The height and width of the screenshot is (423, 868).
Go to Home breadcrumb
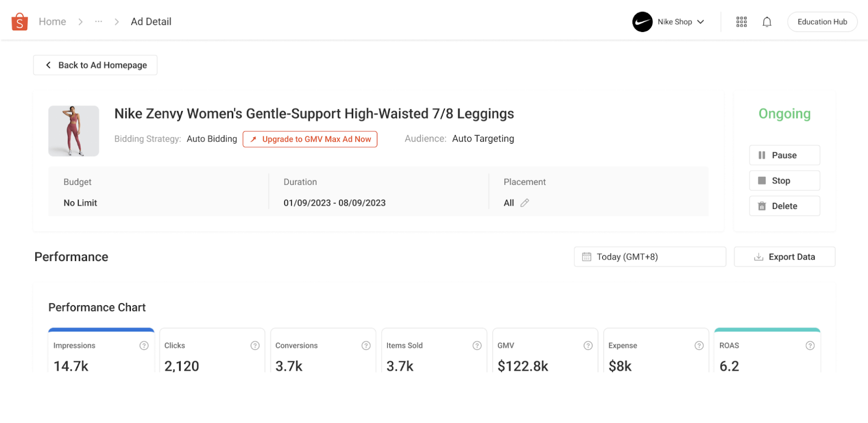pos(52,22)
